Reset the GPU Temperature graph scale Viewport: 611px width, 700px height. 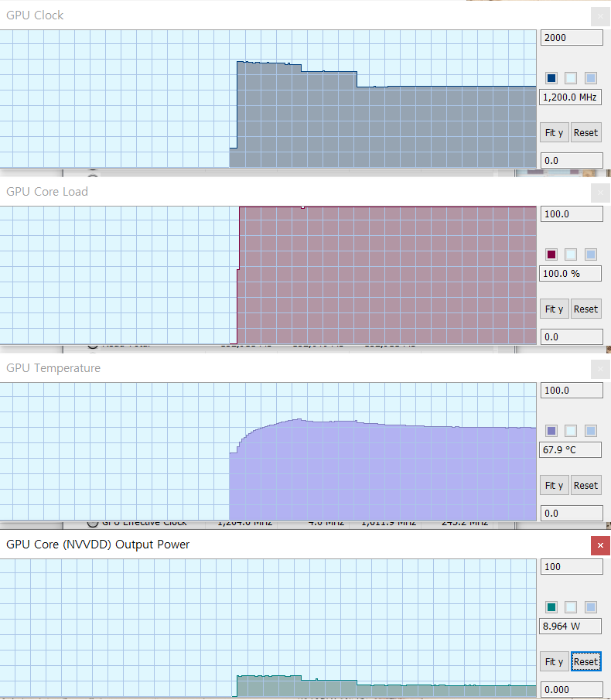pos(585,485)
